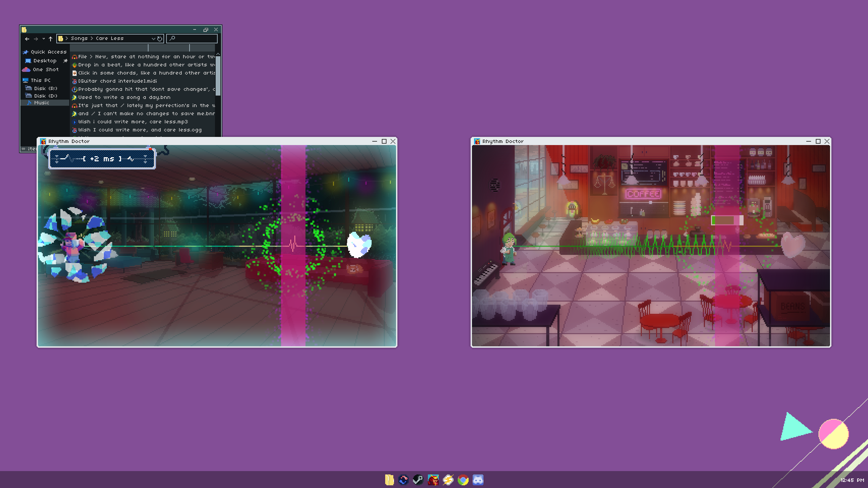The height and width of the screenshot is (488, 868).
Task: Minimize the file explorer window
Action: [195, 30]
